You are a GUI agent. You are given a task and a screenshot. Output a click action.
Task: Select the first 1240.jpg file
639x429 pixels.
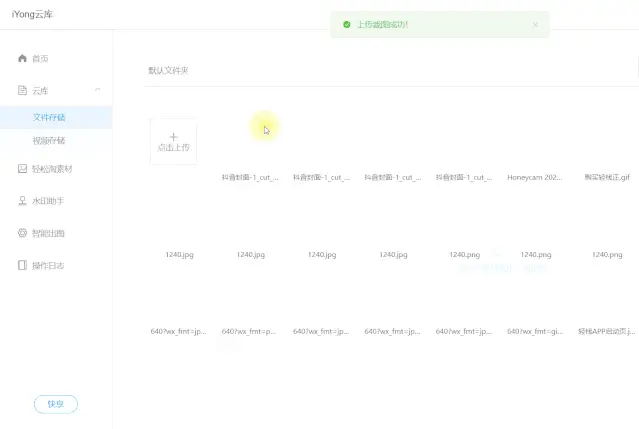pos(179,255)
